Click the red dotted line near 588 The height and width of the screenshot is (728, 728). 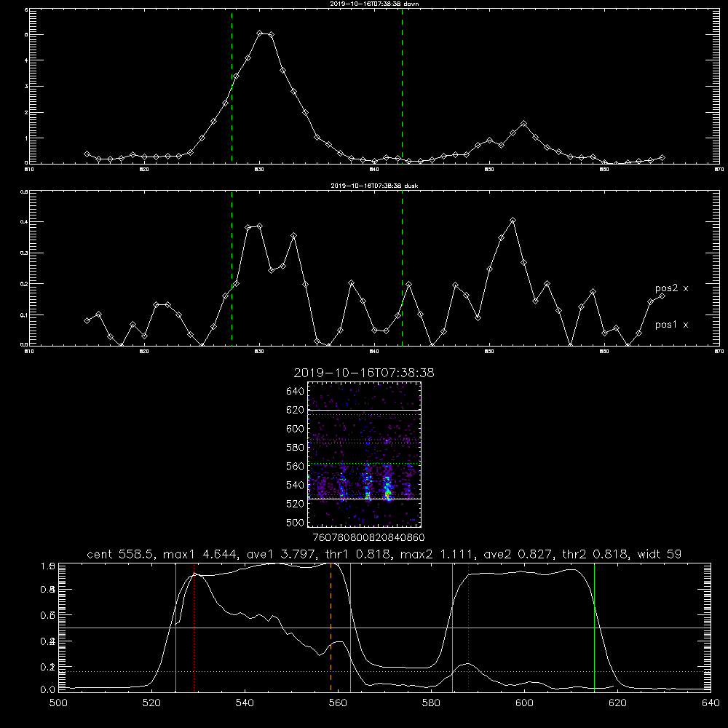tap(468, 628)
